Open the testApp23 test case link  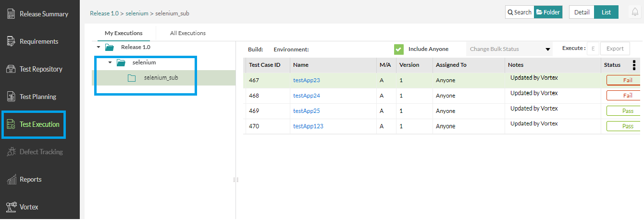(x=306, y=80)
